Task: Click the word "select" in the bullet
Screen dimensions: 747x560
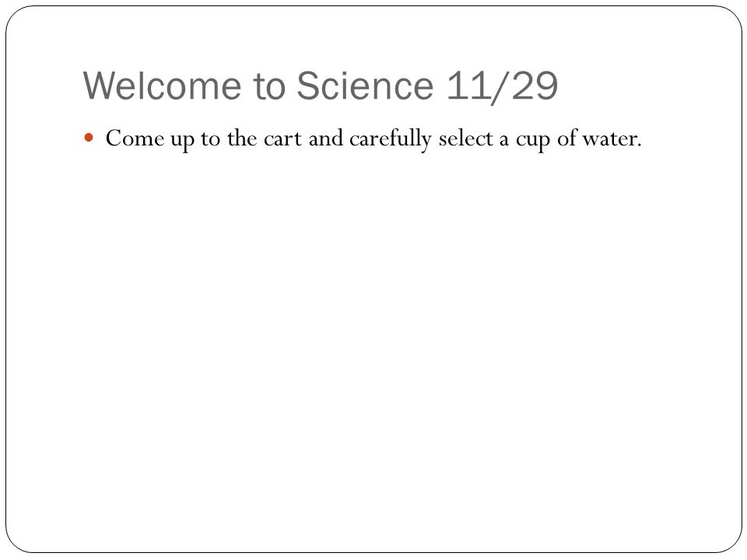Action: (x=466, y=138)
